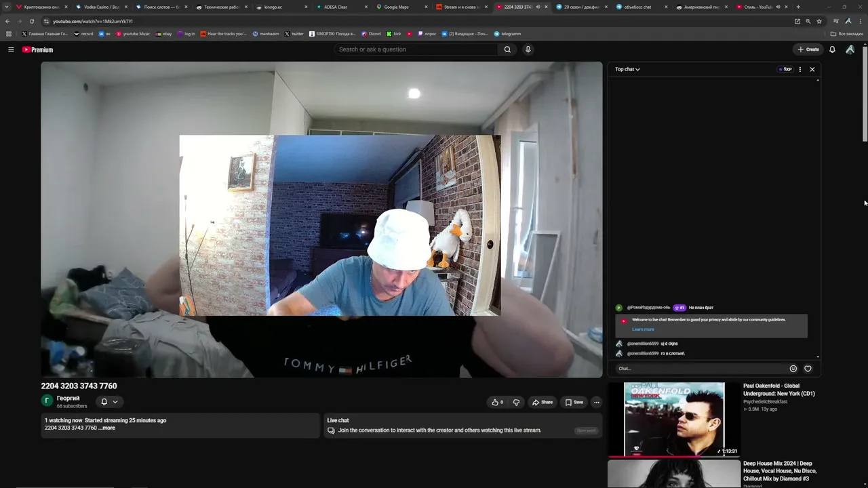Open the Hear the tracks you' bookmark

coord(223,34)
